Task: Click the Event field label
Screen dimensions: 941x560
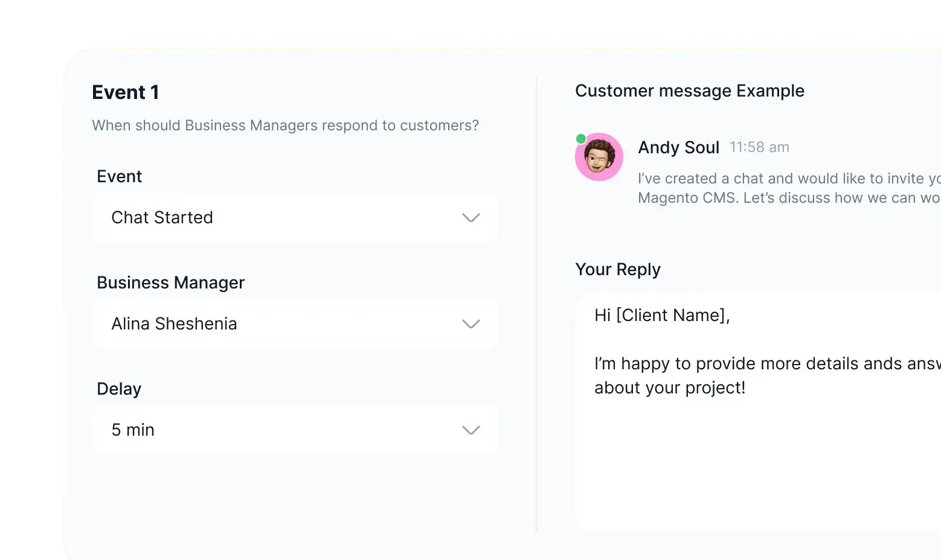Action: point(119,176)
